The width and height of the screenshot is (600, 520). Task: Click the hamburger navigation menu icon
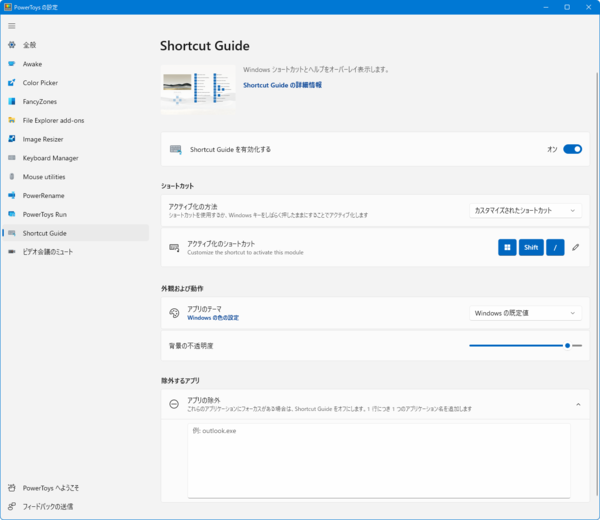click(x=12, y=25)
